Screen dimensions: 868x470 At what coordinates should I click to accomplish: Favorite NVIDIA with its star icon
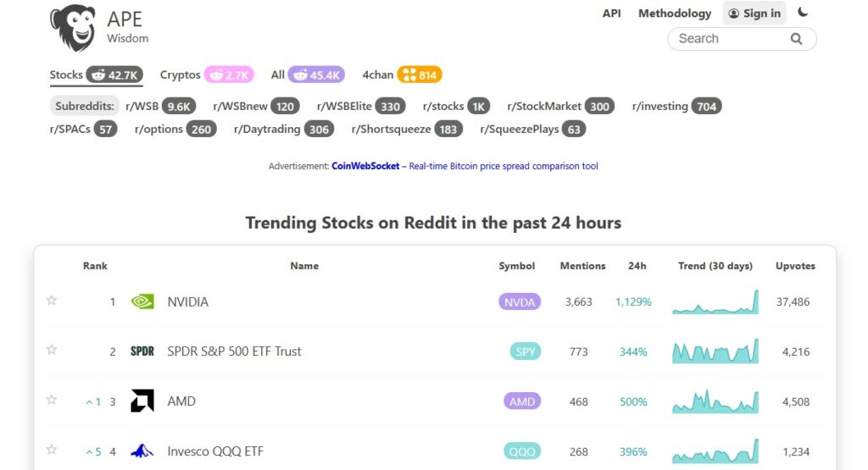pyautogui.click(x=52, y=301)
